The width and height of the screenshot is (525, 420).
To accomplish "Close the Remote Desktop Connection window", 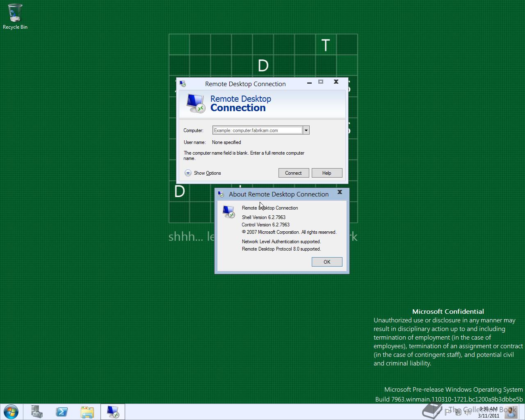I will coord(336,82).
